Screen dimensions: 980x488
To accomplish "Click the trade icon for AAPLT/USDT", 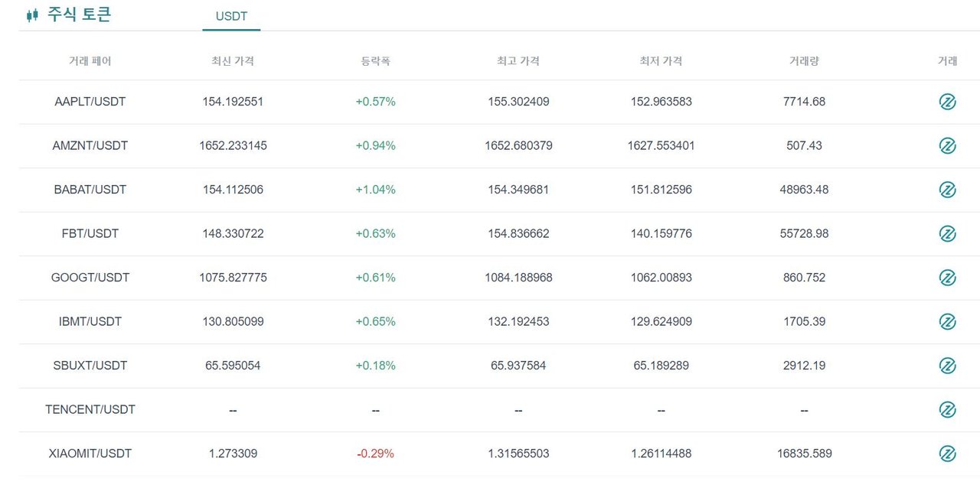I will pyautogui.click(x=947, y=102).
